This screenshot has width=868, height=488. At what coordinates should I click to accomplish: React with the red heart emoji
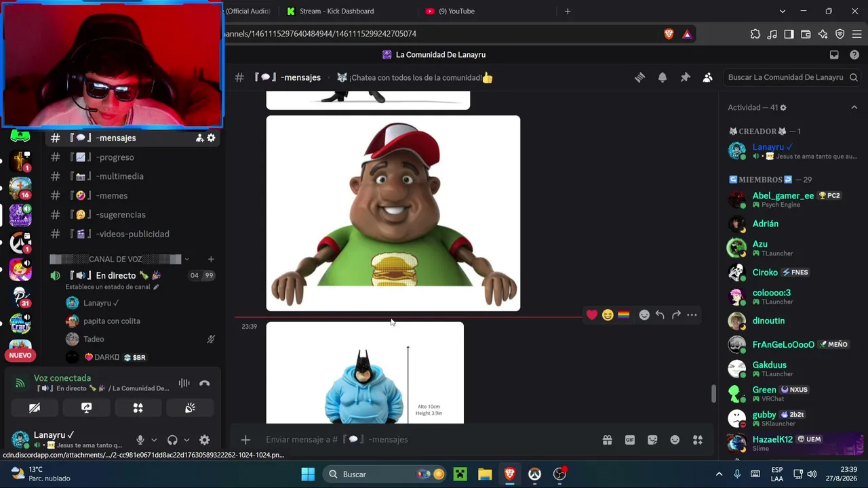[592, 314]
